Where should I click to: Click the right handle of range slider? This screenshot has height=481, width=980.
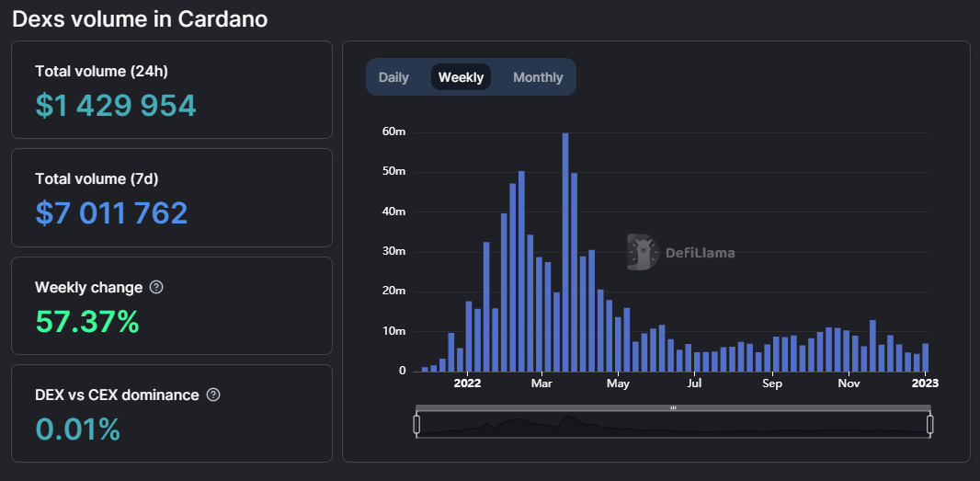(x=929, y=424)
